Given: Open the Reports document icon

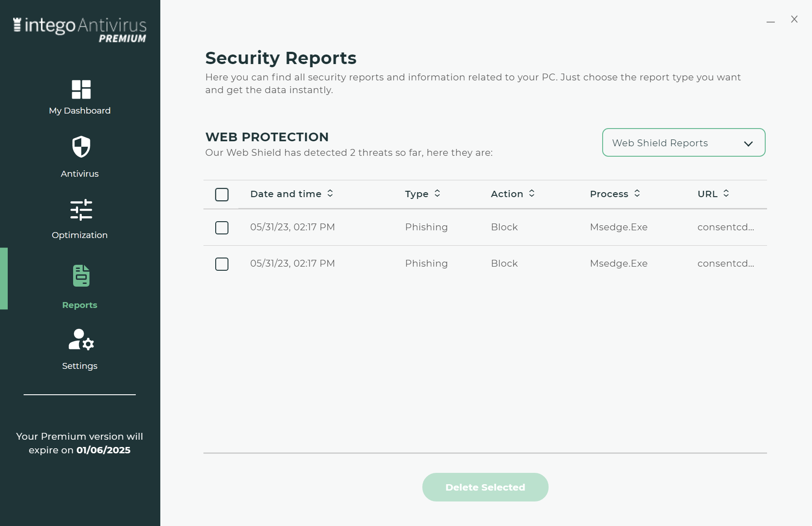Looking at the screenshot, I should 81,276.
